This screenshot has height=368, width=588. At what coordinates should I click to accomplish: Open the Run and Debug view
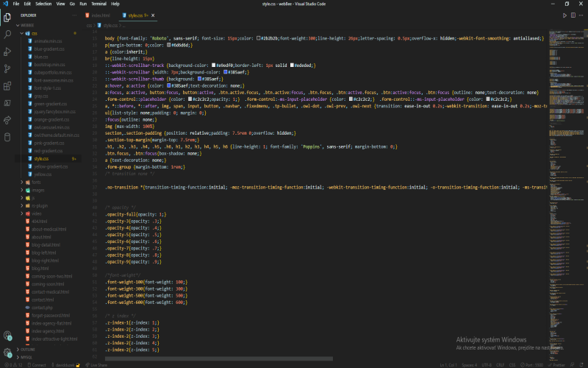[7, 52]
